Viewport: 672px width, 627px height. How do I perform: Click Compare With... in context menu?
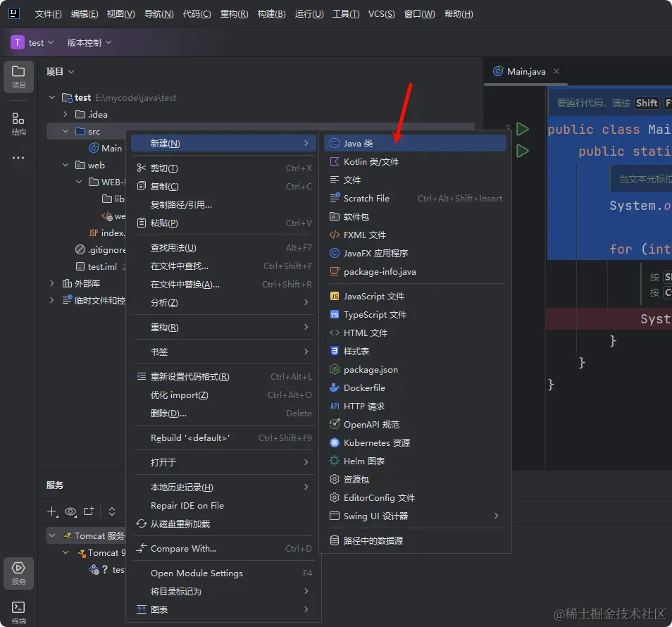coord(224,549)
